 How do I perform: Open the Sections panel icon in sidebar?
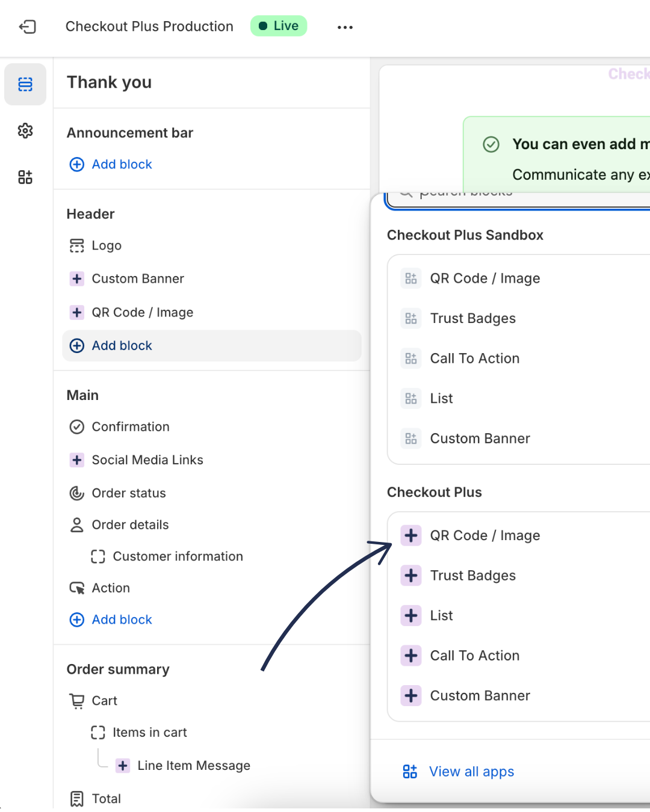(x=25, y=84)
